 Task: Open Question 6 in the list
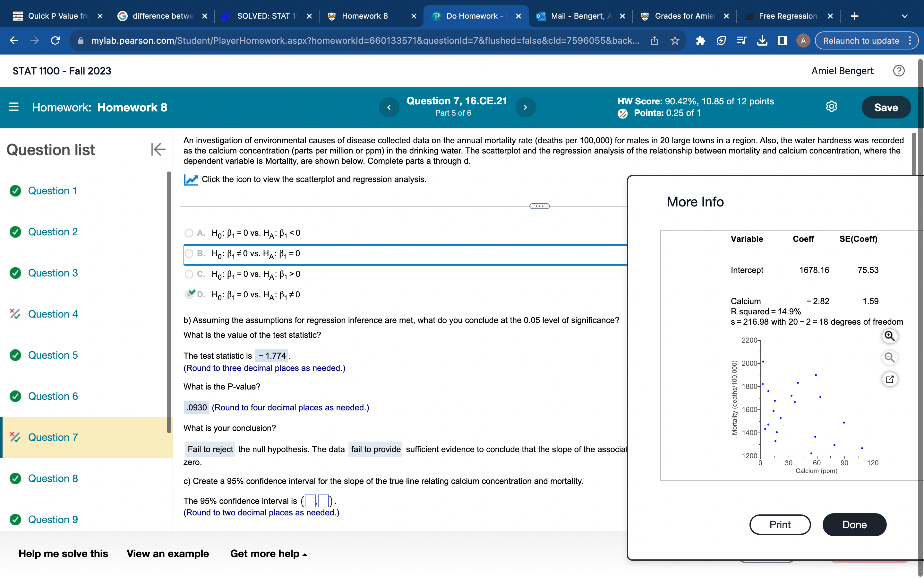(53, 396)
